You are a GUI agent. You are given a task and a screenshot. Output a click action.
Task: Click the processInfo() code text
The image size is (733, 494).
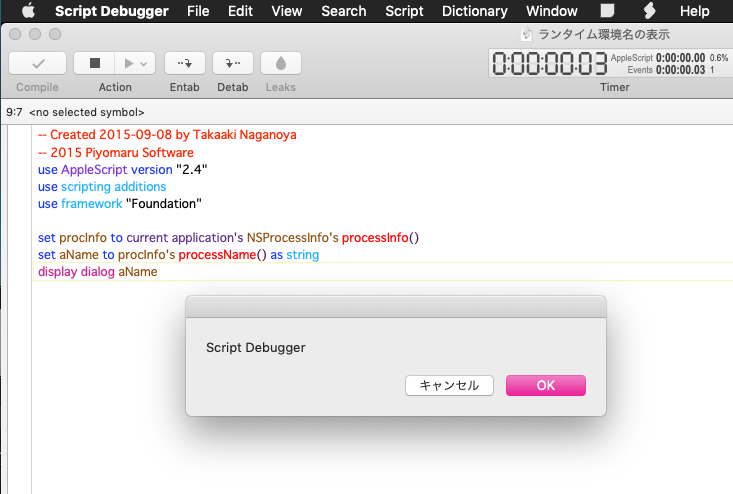pyautogui.click(x=380, y=237)
